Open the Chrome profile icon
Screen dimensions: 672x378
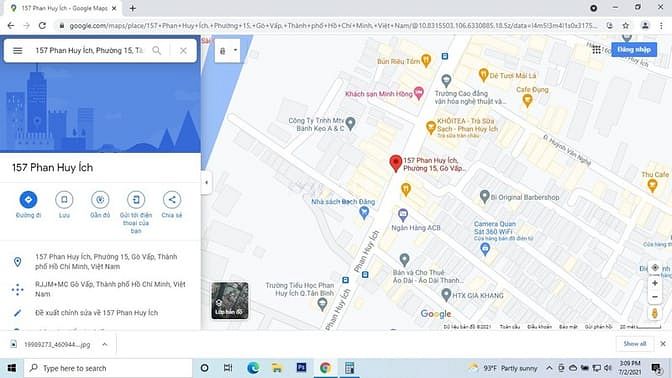645,26
